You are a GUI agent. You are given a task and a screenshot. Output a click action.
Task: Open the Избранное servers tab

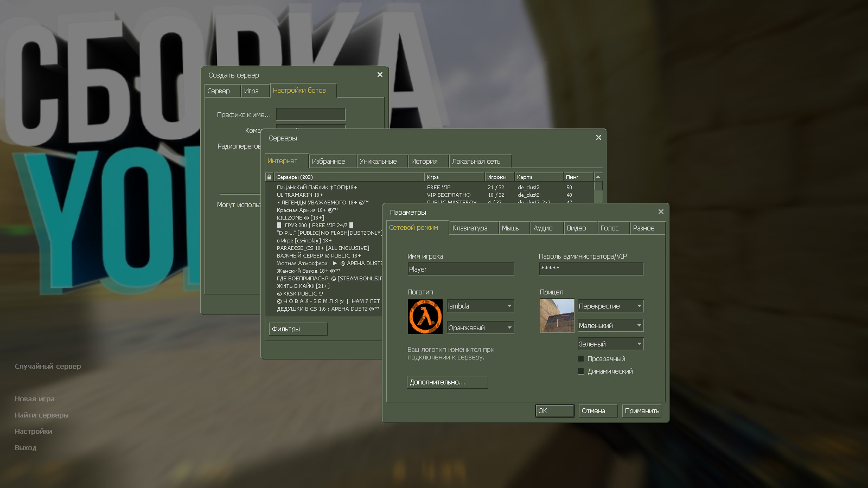point(329,162)
